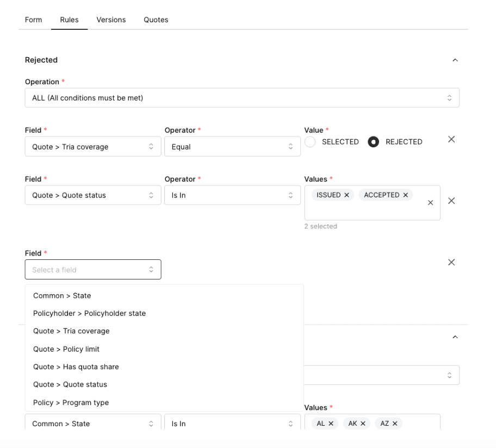
Task: Remove the AK state chip
Action: click(x=362, y=424)
